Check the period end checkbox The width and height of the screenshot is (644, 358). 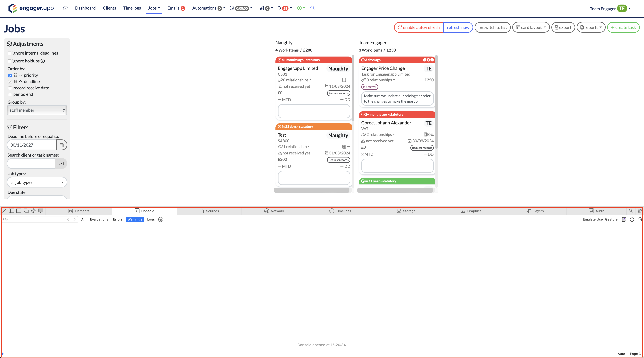[x=10, y=94]
